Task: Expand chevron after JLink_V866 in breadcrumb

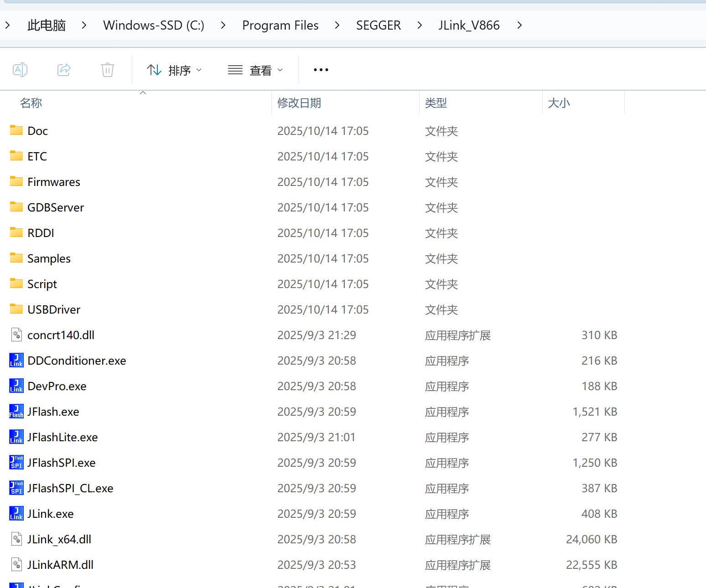Action: [519, 26]
